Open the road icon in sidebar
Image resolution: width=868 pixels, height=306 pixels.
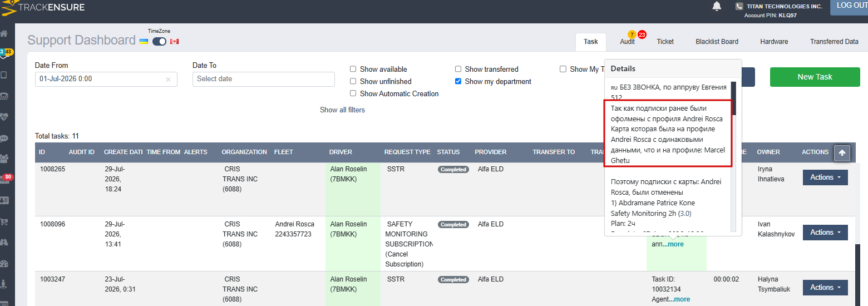click(4, 243)
